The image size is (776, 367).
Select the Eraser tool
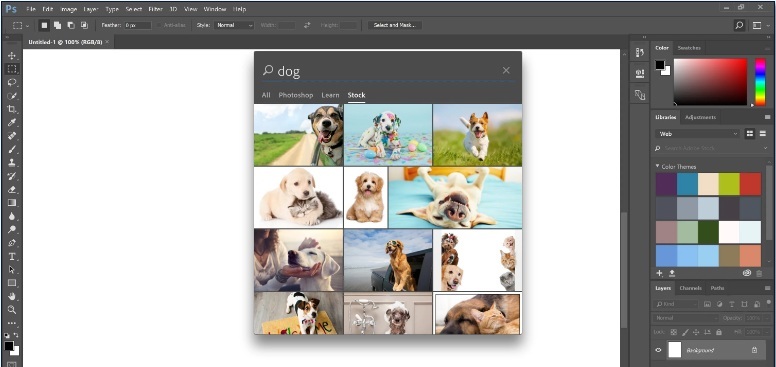(x=12, y=189)
